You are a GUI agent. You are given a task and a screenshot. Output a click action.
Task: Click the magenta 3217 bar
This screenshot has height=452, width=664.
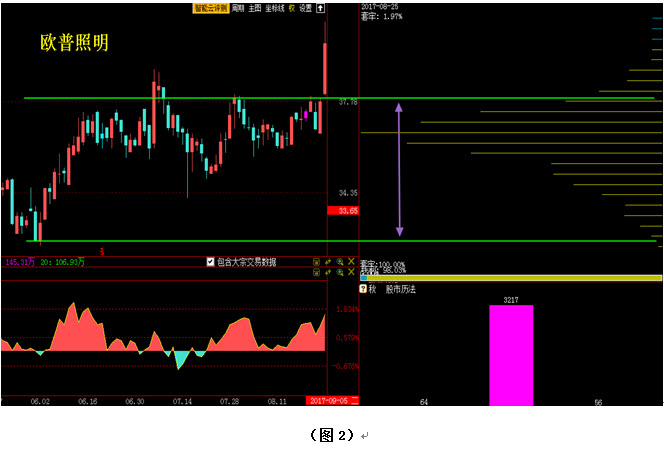510,355
